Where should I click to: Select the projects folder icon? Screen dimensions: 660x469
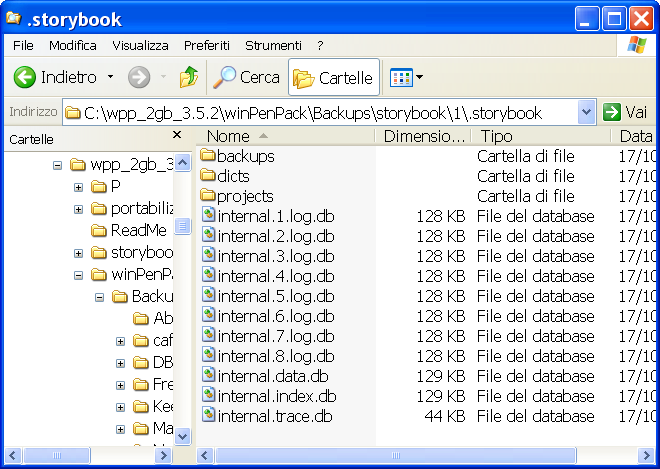pos(208,195)
